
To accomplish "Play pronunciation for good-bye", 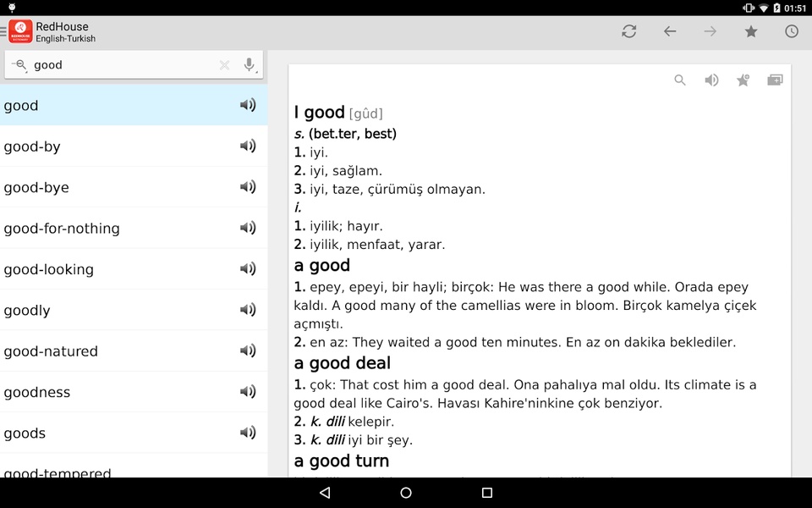I will [248, 187].
